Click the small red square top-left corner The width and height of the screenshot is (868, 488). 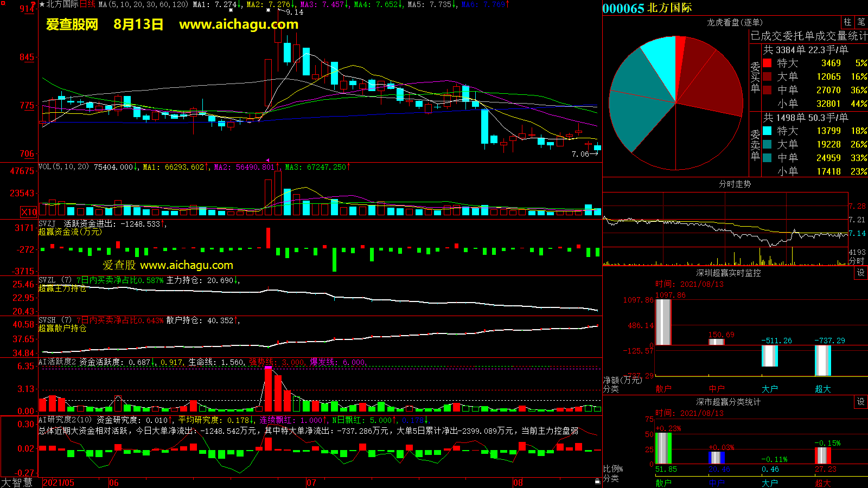(3, 3)
